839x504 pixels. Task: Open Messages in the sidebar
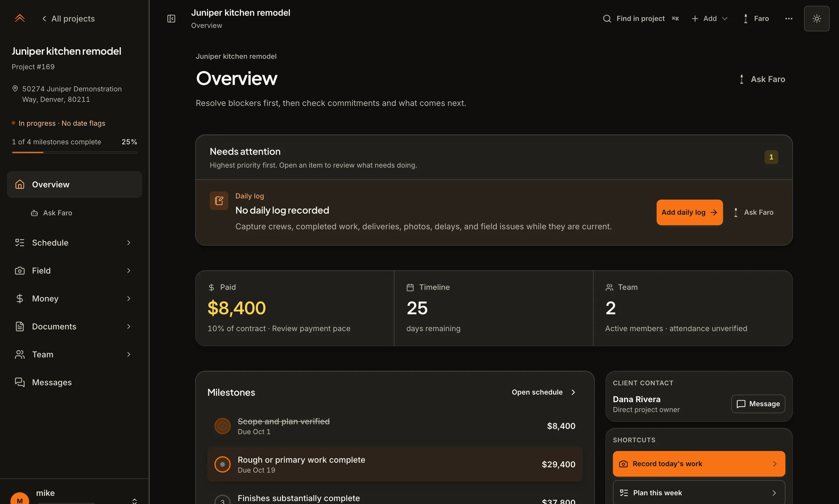pyautogui.click(x=74, y=382)
